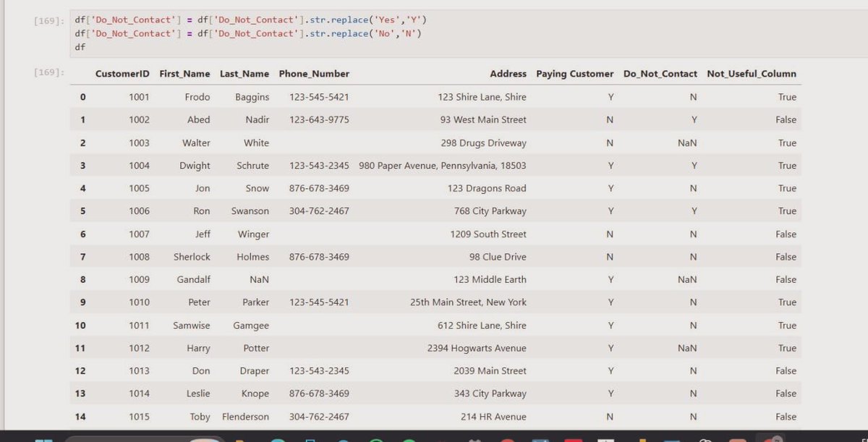The width and height of the screenshot is (868, 442).
Task: Click the Phone_Number column header
Action: pyautogui.click(x=314, y=74)
